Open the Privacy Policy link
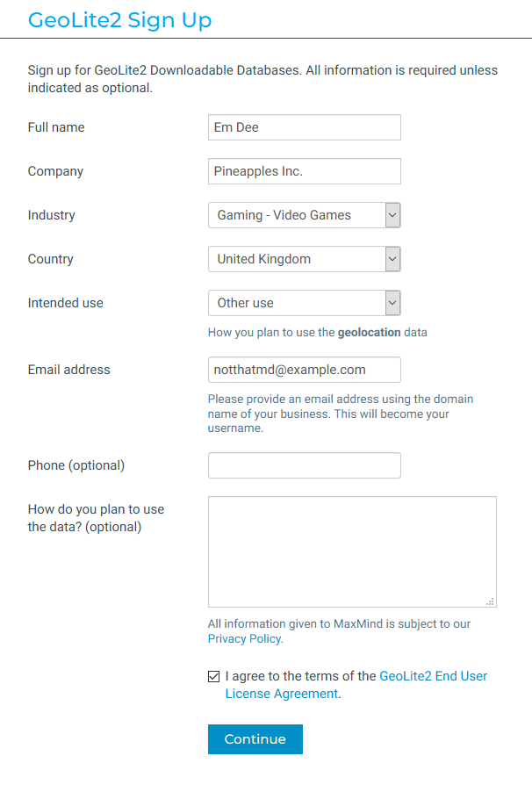532x792 pixels. [x=243, y=638]
